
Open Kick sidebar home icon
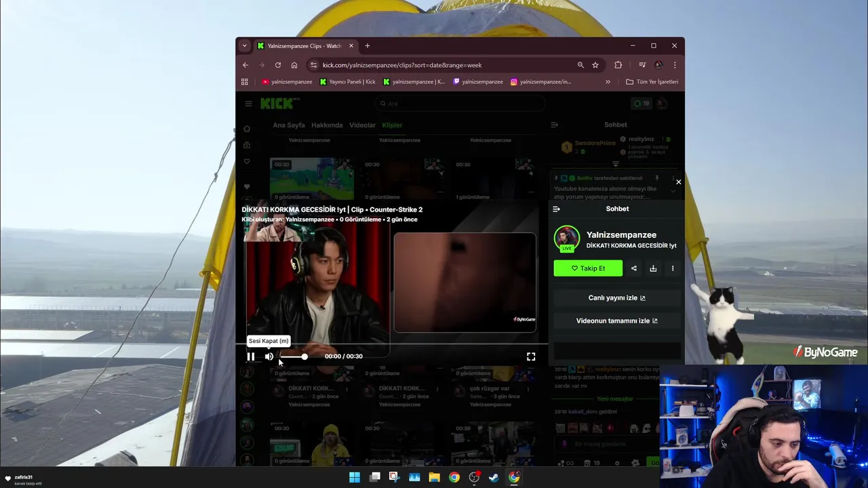pos(247,129)
